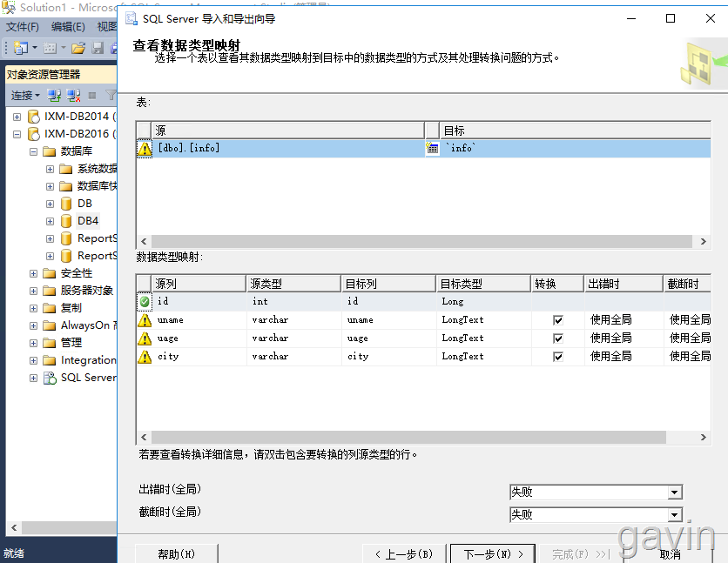The image size is (728, 563).
Task: Click the warning icon on uage row
Action: pos(145,338)
